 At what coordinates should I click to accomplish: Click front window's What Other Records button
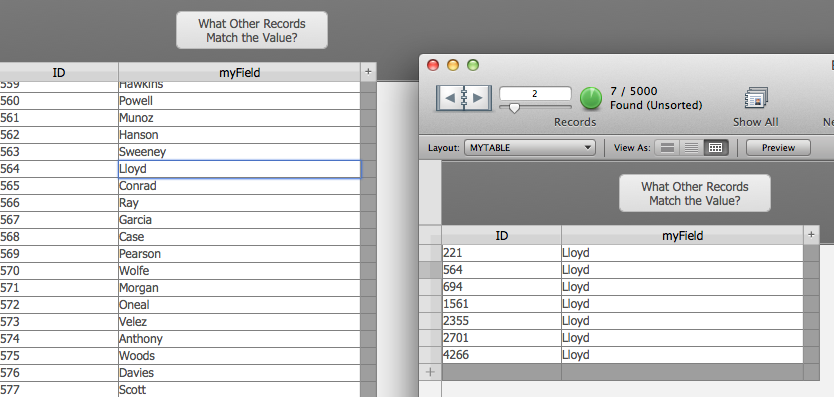point(695,193)
